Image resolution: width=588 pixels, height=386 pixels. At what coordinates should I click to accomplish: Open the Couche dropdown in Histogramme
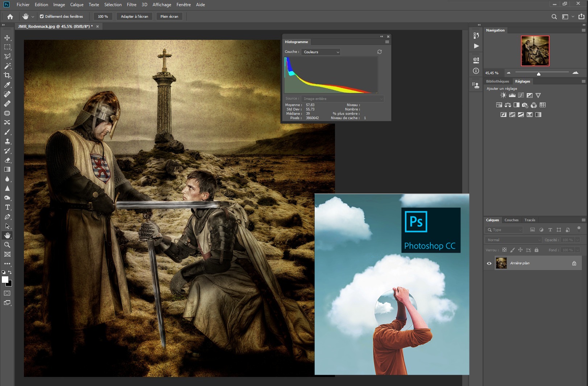click(x=321, y=52)
